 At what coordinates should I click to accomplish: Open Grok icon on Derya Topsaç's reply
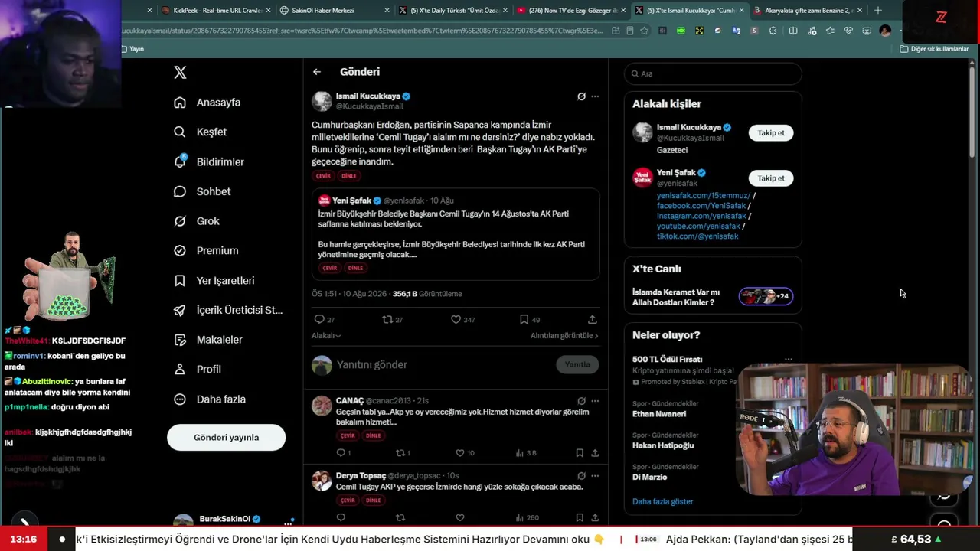(x=581, y=475)
